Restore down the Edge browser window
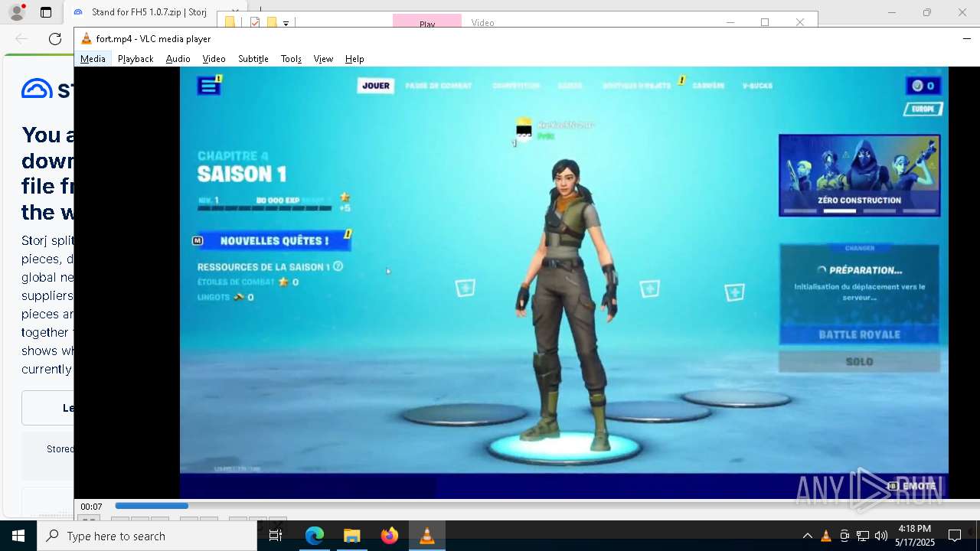 coord(927,12)
